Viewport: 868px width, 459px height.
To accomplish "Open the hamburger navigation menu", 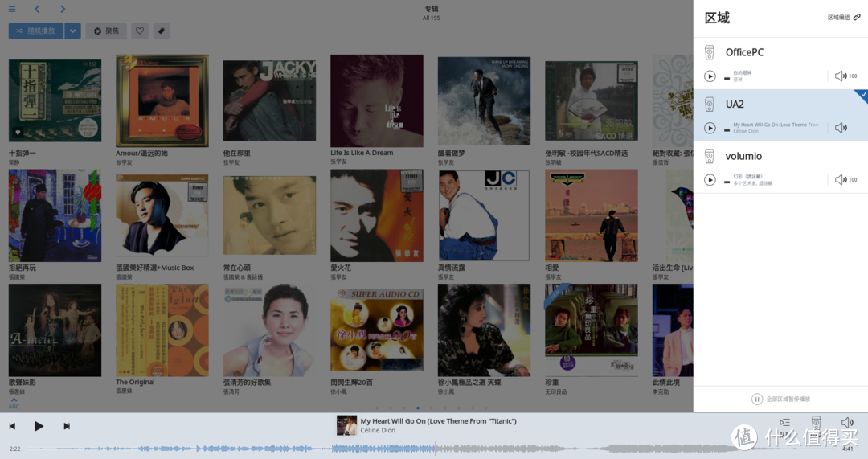I will 12,9.
